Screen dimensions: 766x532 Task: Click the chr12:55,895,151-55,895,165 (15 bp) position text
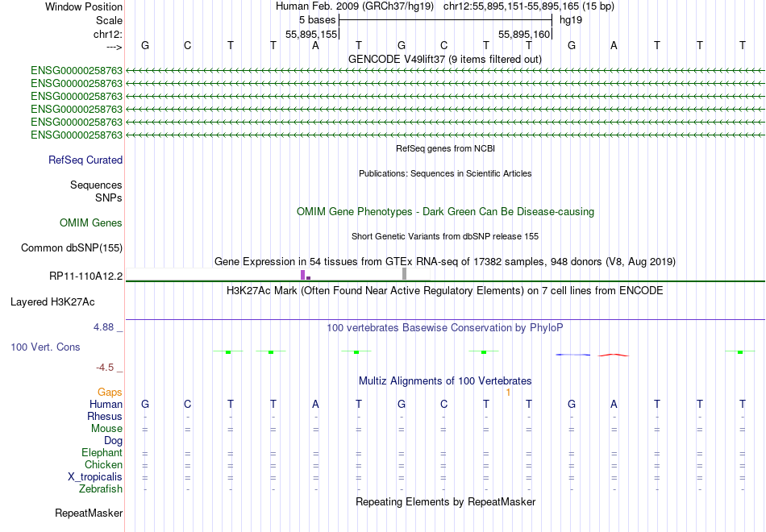(529, 6)
